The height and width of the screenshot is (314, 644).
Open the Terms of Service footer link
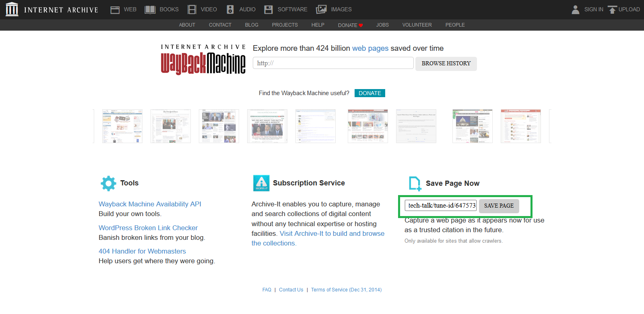click(346, 290)
